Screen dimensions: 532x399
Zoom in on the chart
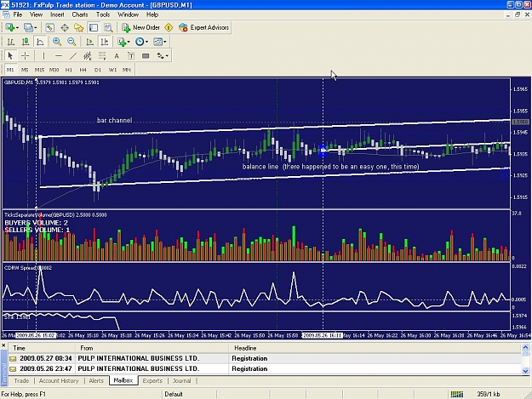(x=57, y=42)
